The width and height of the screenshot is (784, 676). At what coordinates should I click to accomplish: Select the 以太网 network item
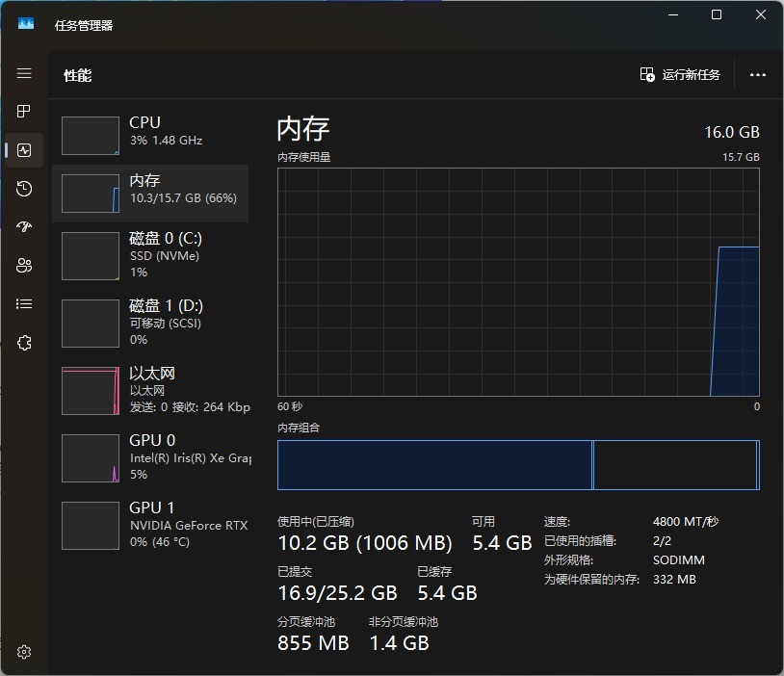coord(150,391)
